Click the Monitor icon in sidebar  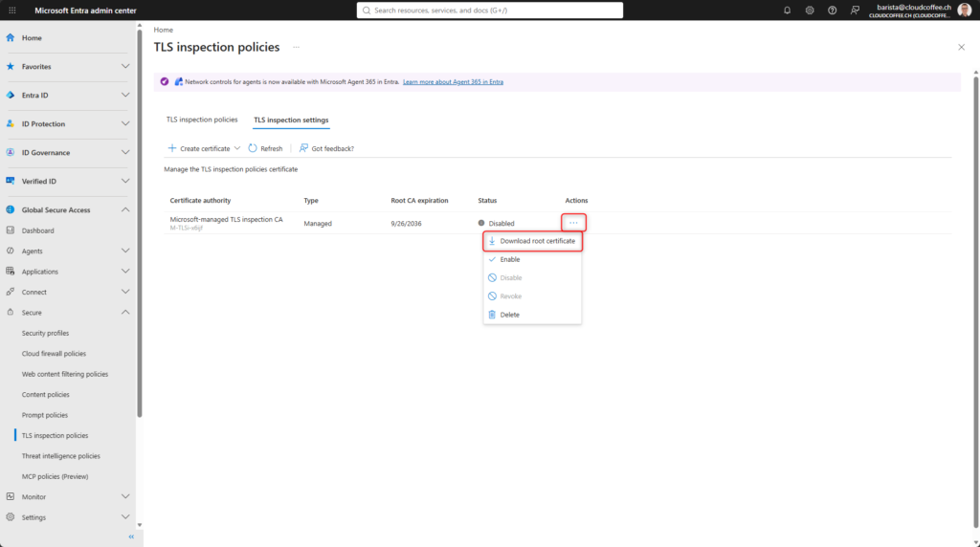click(x=10, y=497)
